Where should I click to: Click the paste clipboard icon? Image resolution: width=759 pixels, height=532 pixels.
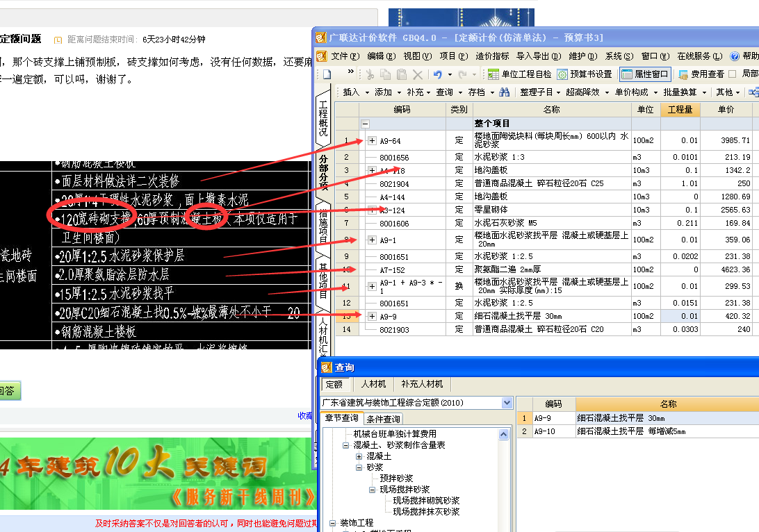point(402,74)
